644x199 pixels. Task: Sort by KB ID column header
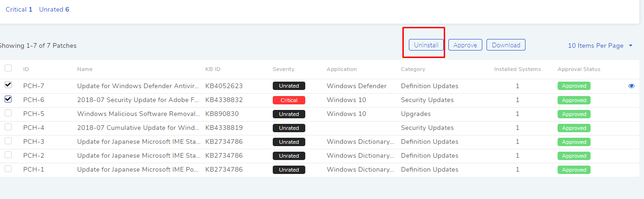click(213, 69)
